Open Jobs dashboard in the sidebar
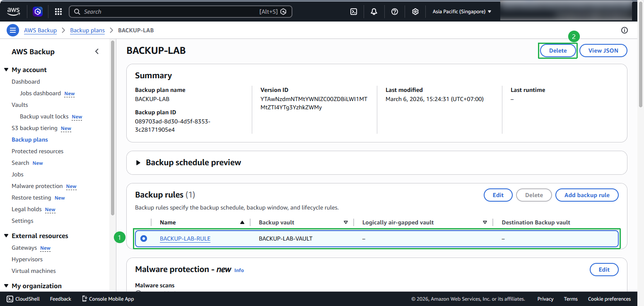Image resolution: width=644 pixels, height=306 pixels. 40,94
